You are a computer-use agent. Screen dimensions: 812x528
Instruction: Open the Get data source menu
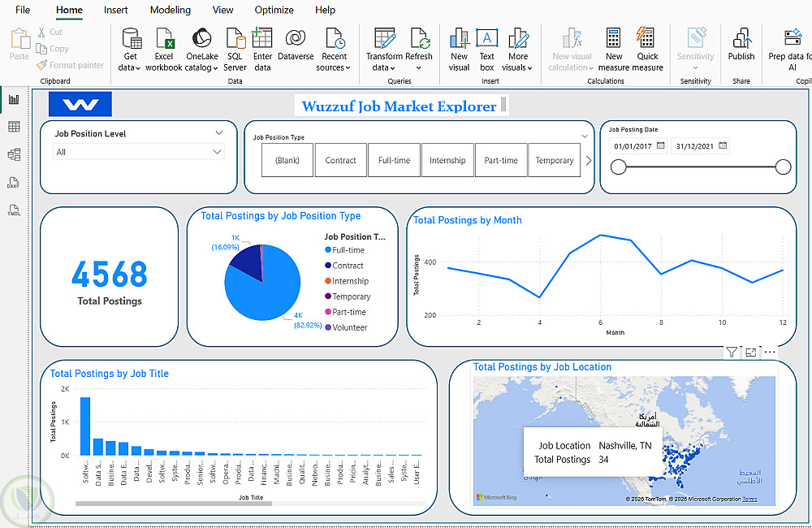130,50
